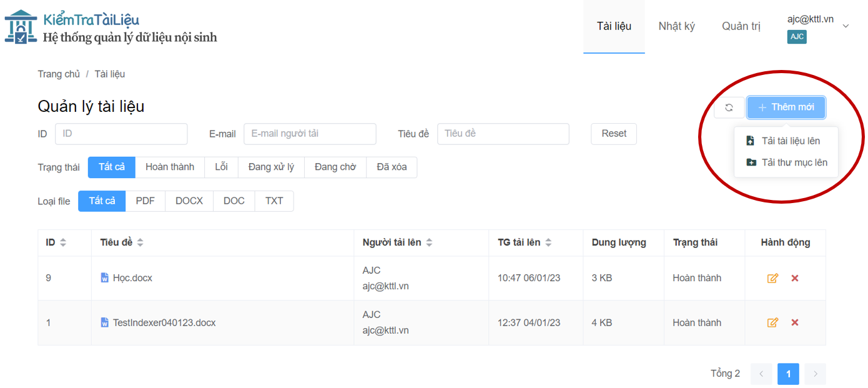Sort table by ID column arrows
The image size is (868, 388).
click(x=62, y=242)
